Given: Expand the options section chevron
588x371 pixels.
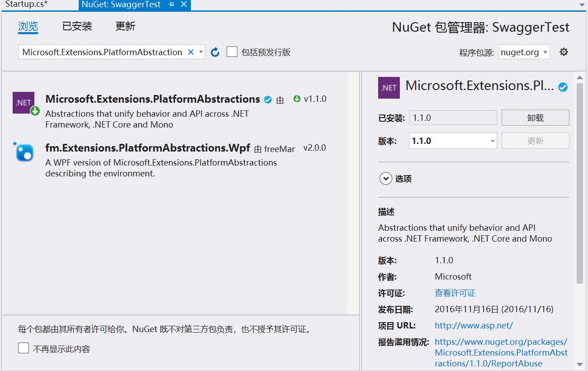Looking at the screenshot, I should [x=386, y=179].
